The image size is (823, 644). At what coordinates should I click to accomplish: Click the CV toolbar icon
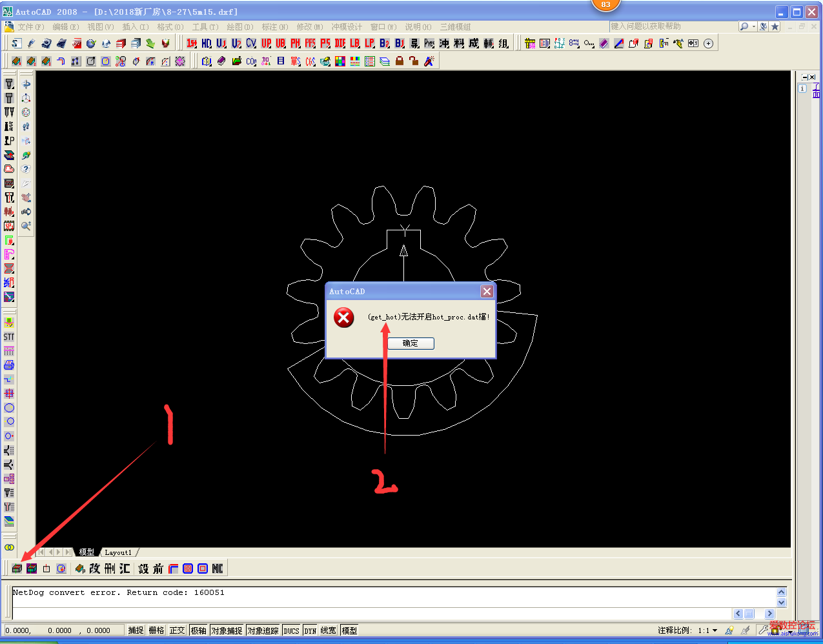[x=251, y=43]
